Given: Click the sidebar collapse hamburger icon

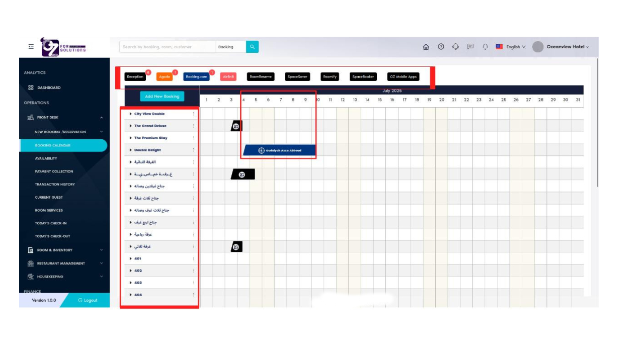Looking at the screenshot, I should 30,46.
